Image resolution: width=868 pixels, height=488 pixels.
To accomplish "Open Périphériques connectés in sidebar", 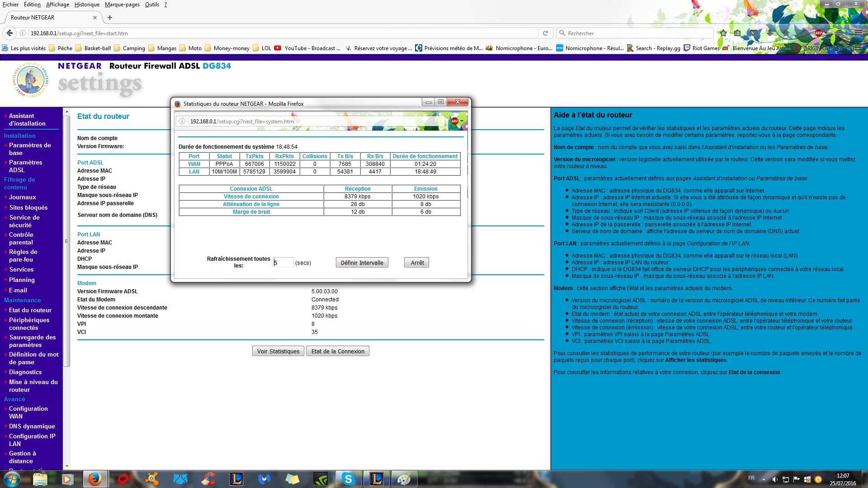I will coord(29,324).
